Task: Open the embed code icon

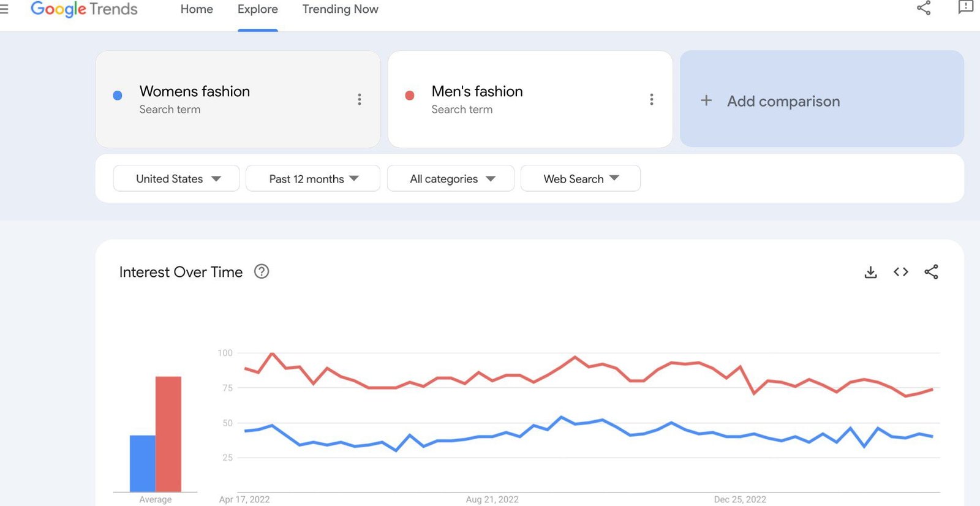Action: [x=901, y=272]
